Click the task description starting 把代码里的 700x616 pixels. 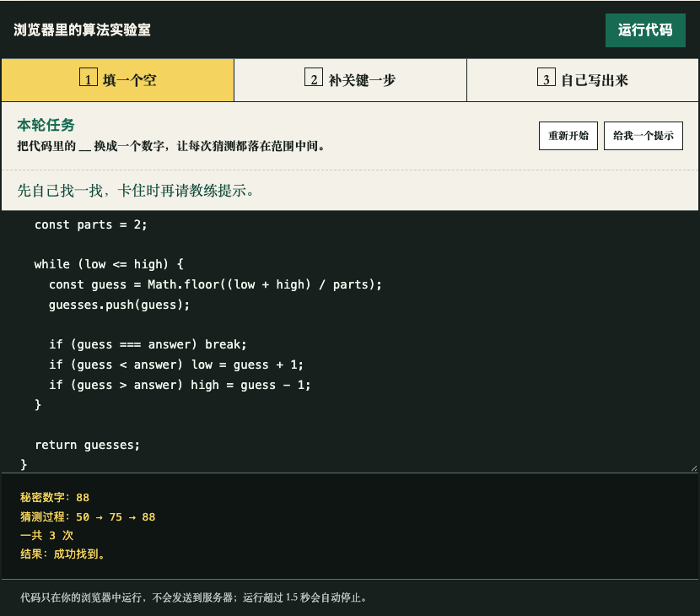170,146
